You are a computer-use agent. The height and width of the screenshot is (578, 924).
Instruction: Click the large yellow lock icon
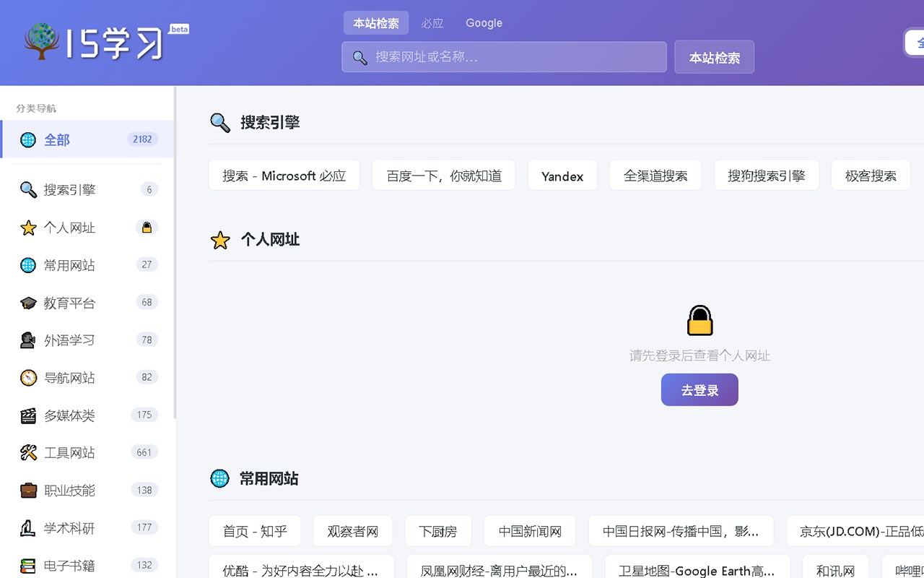coord(699,321)
